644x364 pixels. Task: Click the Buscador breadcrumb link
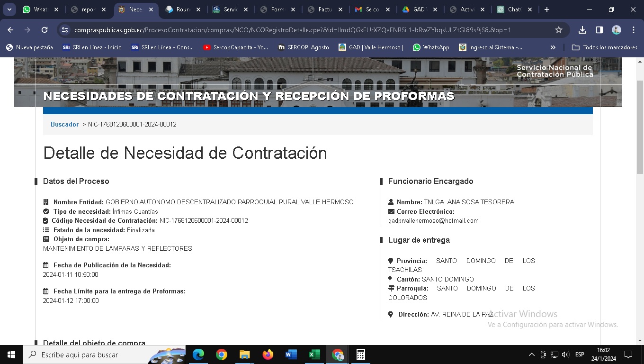pyautogui.click(x=64, y=124)
